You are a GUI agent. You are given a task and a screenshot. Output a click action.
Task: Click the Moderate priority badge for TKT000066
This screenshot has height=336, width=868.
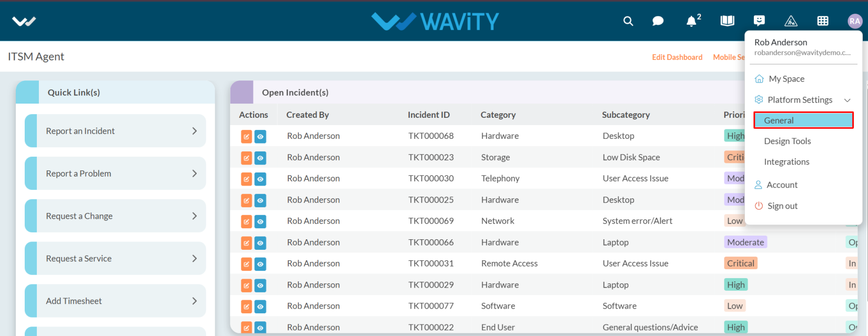745,242
